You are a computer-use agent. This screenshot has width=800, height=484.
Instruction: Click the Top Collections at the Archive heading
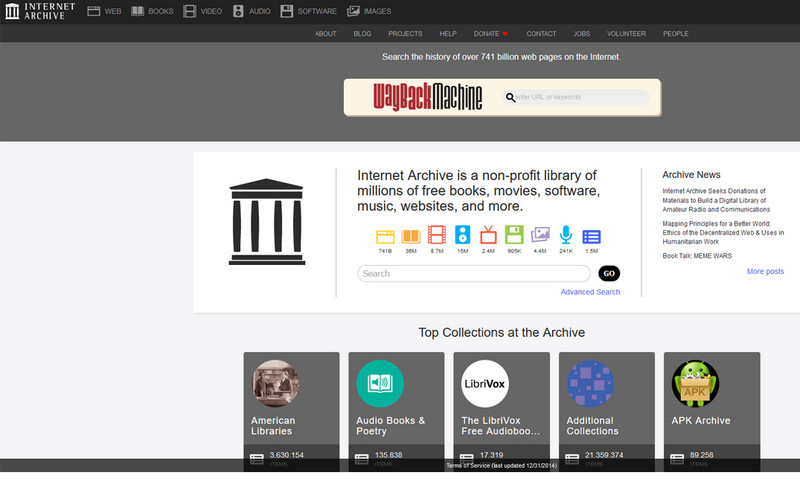(x=502, y=333)
